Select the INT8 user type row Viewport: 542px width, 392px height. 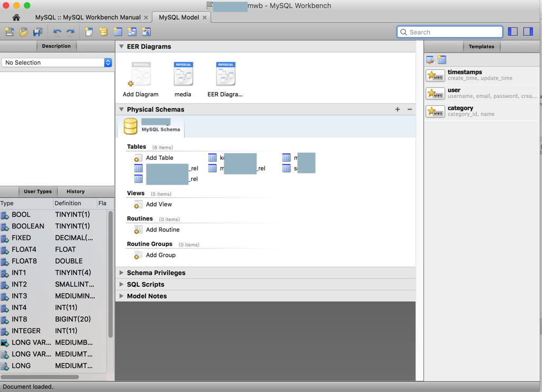pos(53,320)
